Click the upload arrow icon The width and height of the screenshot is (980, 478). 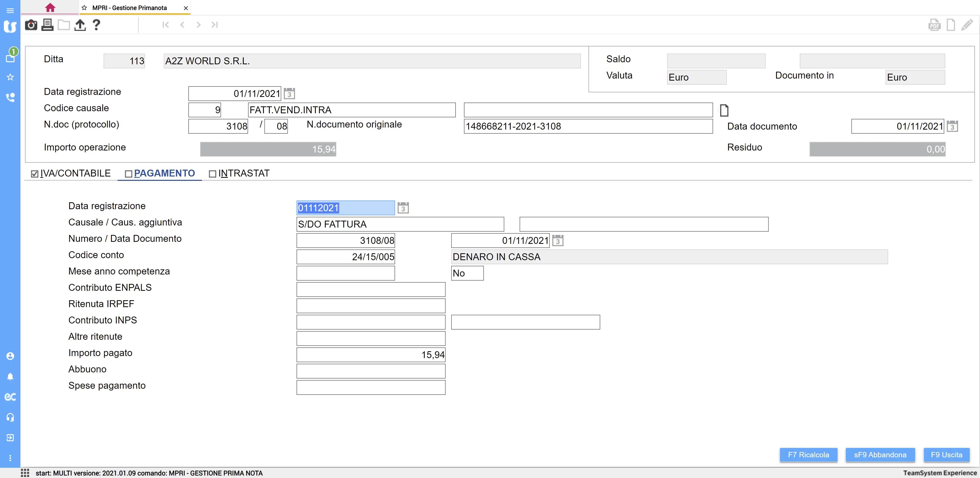80,25
